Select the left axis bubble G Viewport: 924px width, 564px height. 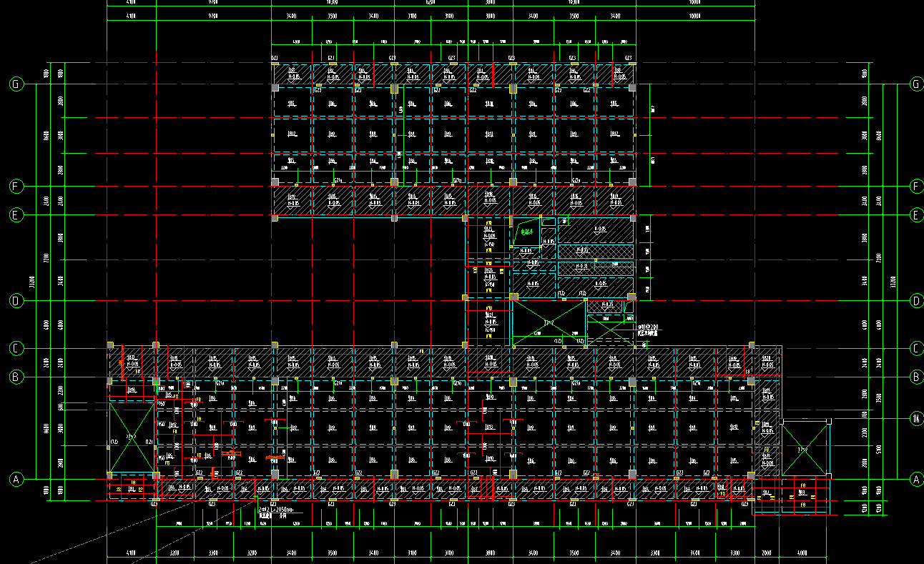point(16,84)
